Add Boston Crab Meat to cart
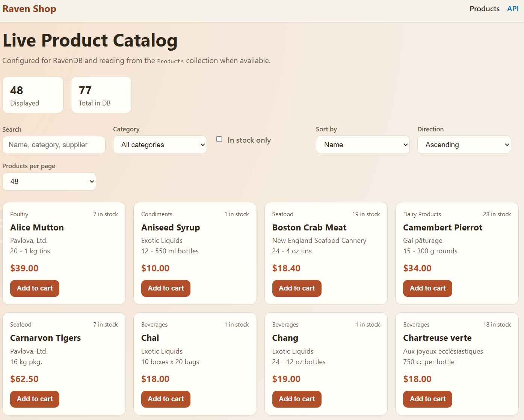524x420 pixels. point(297,288)
